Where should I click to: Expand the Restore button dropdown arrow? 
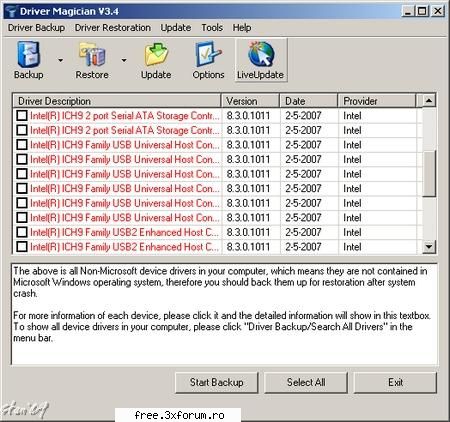[x=124, y=60]
